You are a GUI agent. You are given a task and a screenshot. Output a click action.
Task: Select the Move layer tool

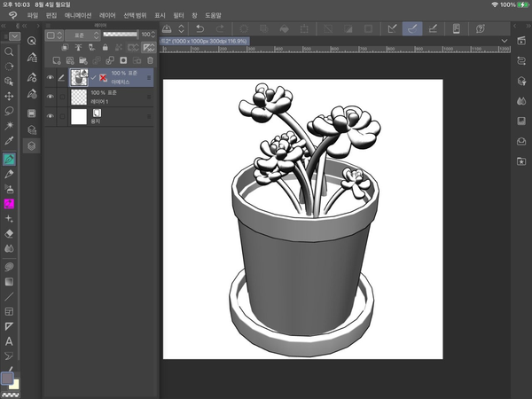pyautogui.click(x=10, y=96)
